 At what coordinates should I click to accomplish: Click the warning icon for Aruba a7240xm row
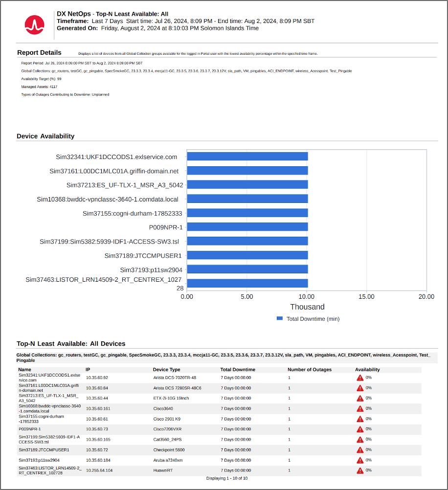[x=360, y=460]
